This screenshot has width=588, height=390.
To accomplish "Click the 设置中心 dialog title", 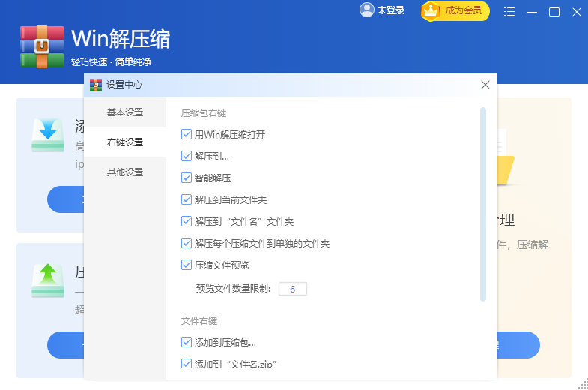I will click(x=124, y=85).
